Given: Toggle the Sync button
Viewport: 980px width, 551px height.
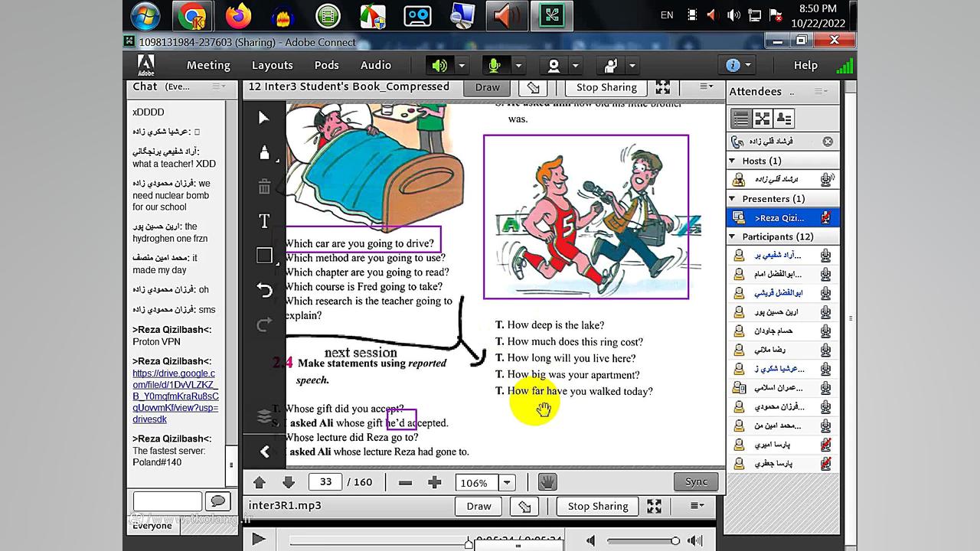Looking at the screenshot, I should click(x=696, y=481).
